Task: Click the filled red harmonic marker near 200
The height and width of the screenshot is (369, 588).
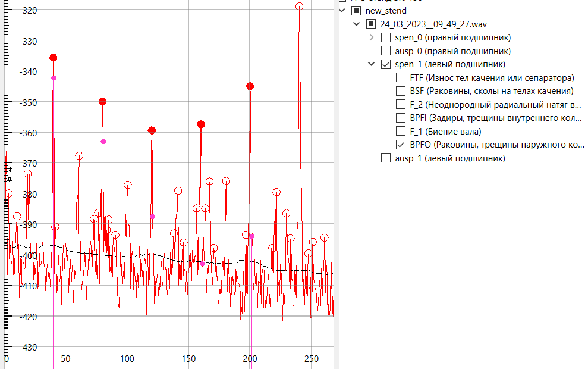Action: pyautogui.click(x=250, y=86)
